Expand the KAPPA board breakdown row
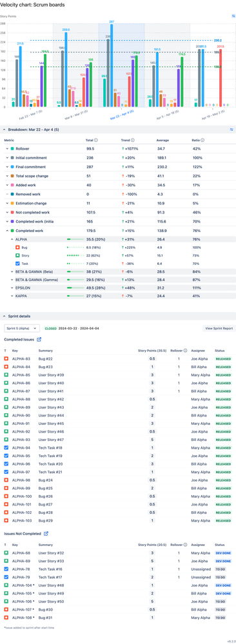The height and width of the screenshot is (644, 236). pyautogui.click(x=12, y=296)
